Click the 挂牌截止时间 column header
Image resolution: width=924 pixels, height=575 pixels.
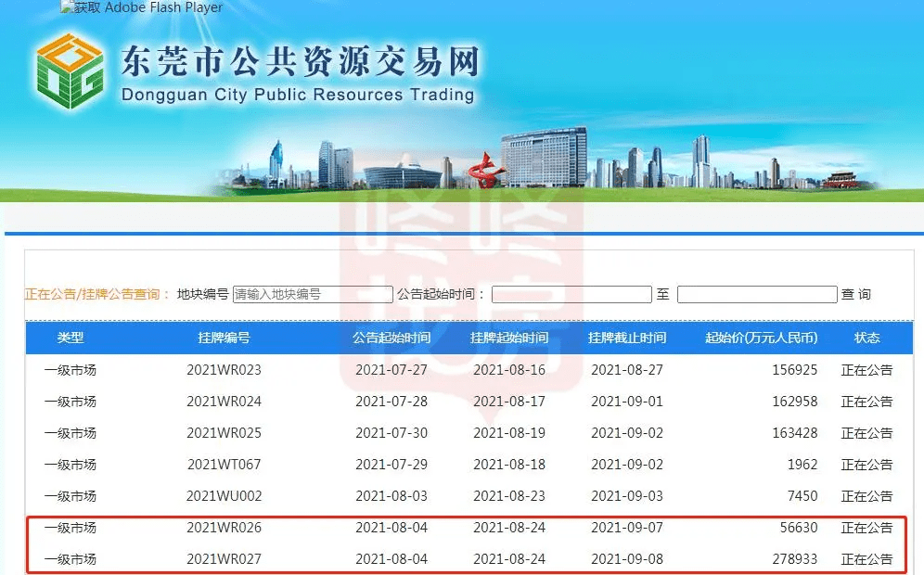click(627, 338)
